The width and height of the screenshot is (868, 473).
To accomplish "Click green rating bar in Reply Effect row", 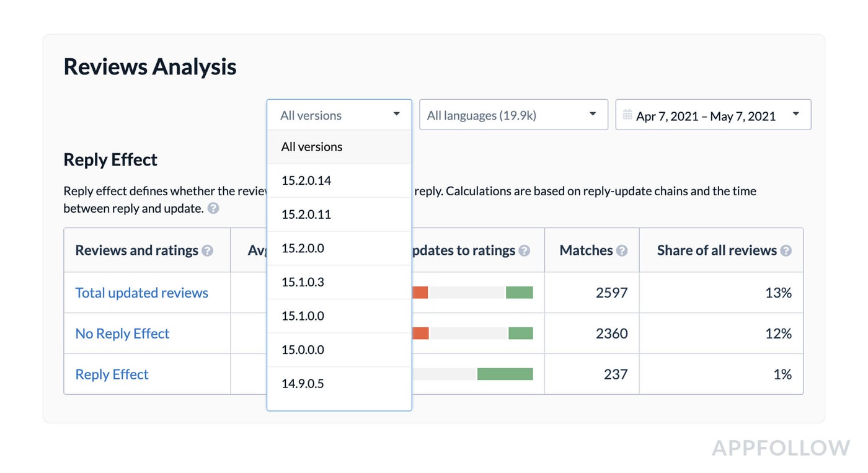I will click(x=505, y=374).
